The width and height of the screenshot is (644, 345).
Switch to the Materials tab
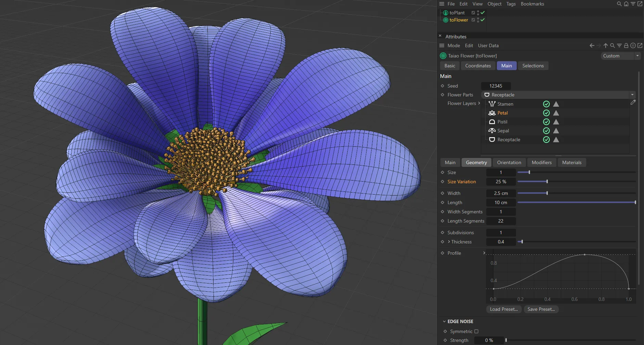(571, 162)
